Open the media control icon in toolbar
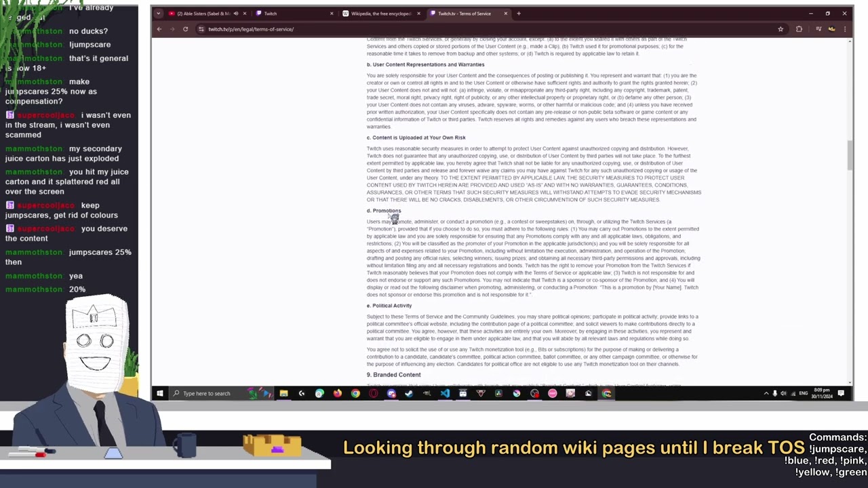This screenshot has width=868, height=488. [818, 29]
